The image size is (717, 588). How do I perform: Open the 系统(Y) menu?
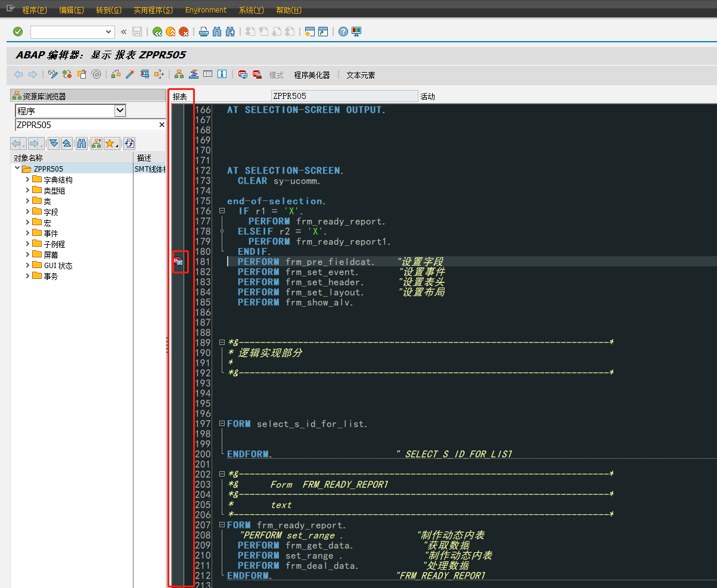coord(252,10)
